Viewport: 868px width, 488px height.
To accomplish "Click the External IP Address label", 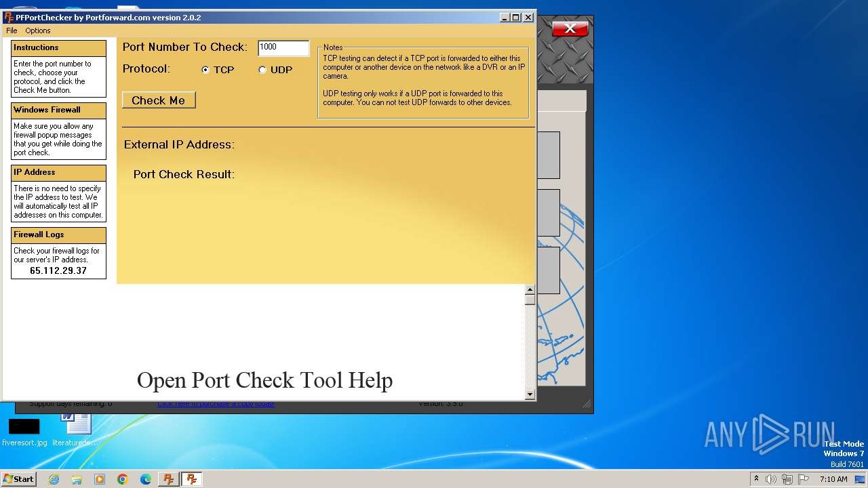I will [179, 144].
